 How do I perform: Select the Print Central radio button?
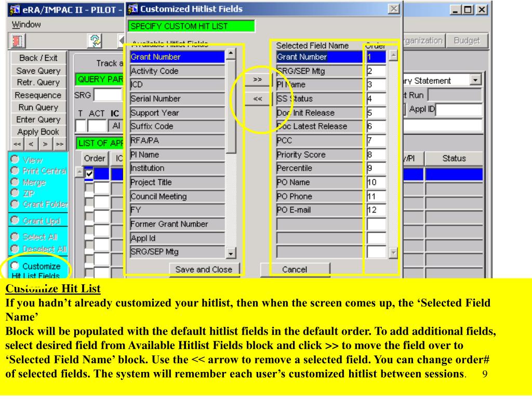[x=15, y=170]
